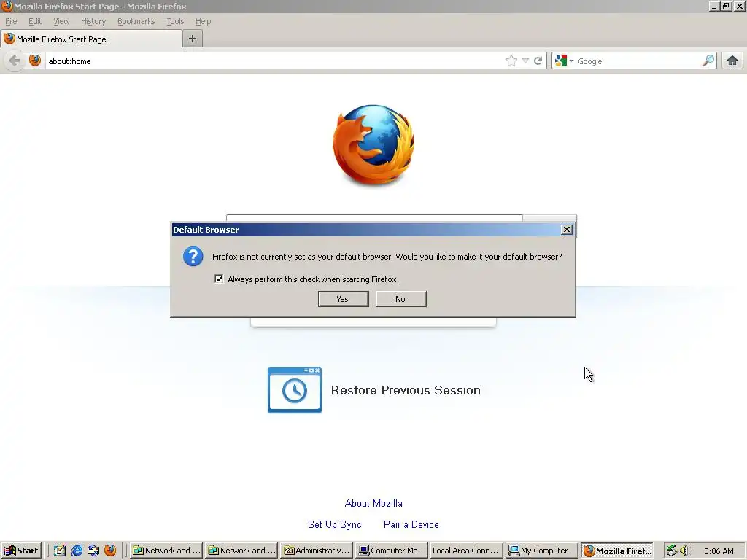The height and width of the screenshot is (560, 747).
Task: Click the network tray icon
Action: pyautogui.click(x=672, y=551)
